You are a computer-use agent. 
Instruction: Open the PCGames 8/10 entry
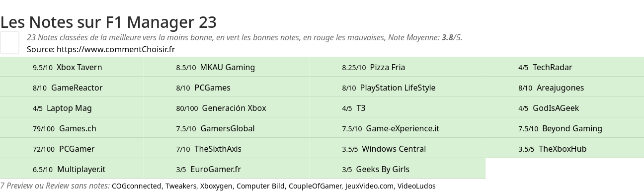pyautogui.click(x=226, y=88)
